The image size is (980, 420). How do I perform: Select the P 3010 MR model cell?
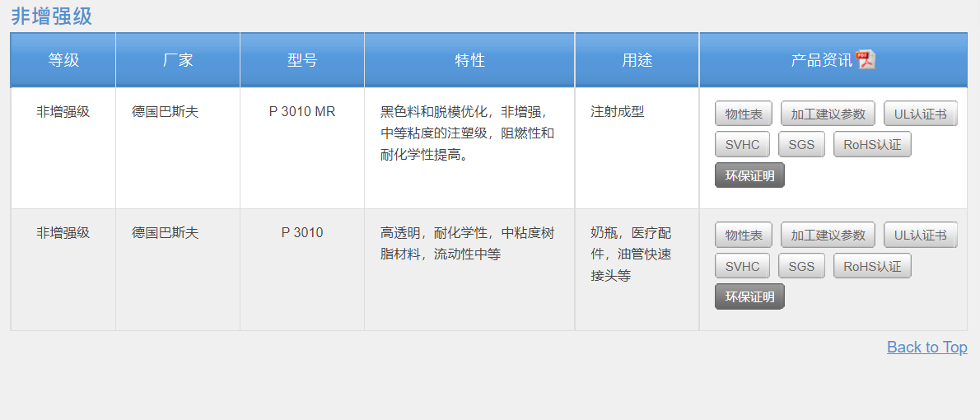(301, 111)
